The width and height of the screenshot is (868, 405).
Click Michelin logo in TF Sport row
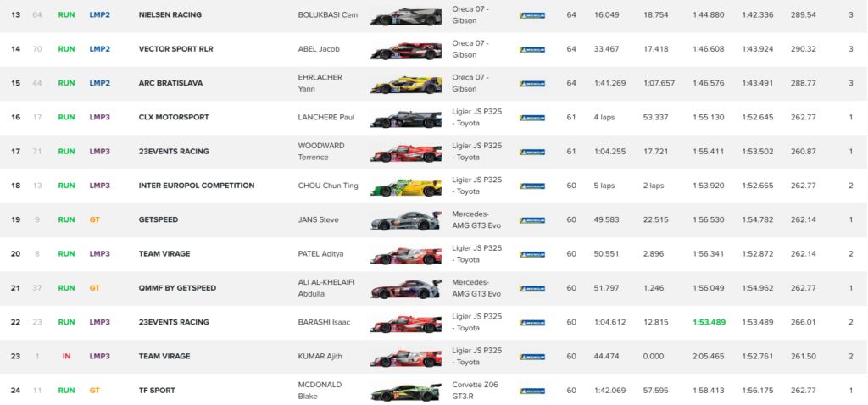532,391
